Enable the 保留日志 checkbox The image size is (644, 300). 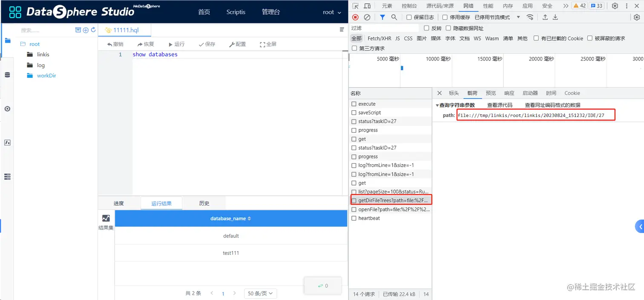pyautogui.click(x=409, y=17)
